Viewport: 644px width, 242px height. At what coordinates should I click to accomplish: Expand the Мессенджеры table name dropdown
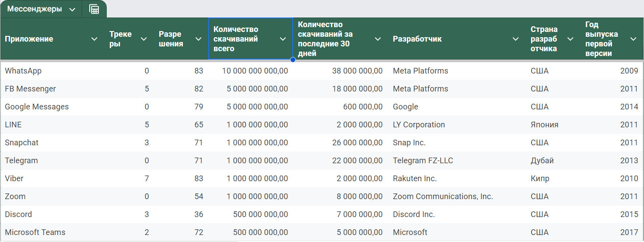click(x=72, y=10)
